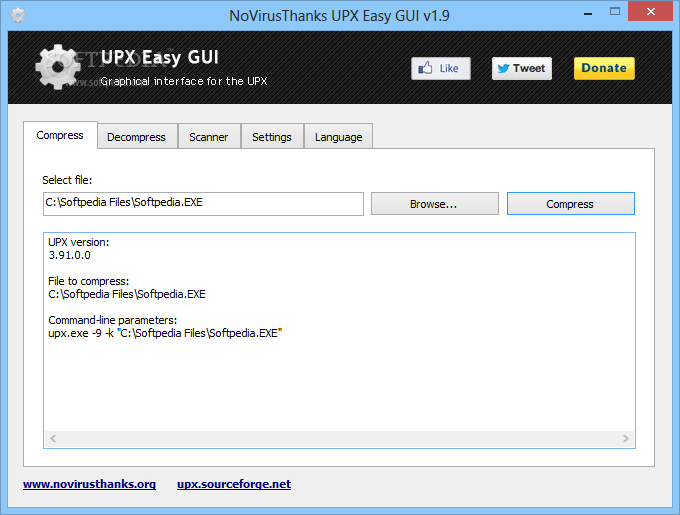The image size is (680, 515).
Task: Click the upx.exe -9 -k command line text
Action: point(165,333)
